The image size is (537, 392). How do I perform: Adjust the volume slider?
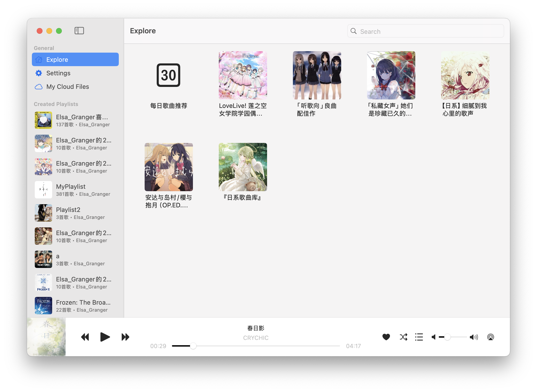(x=453, y=337)
